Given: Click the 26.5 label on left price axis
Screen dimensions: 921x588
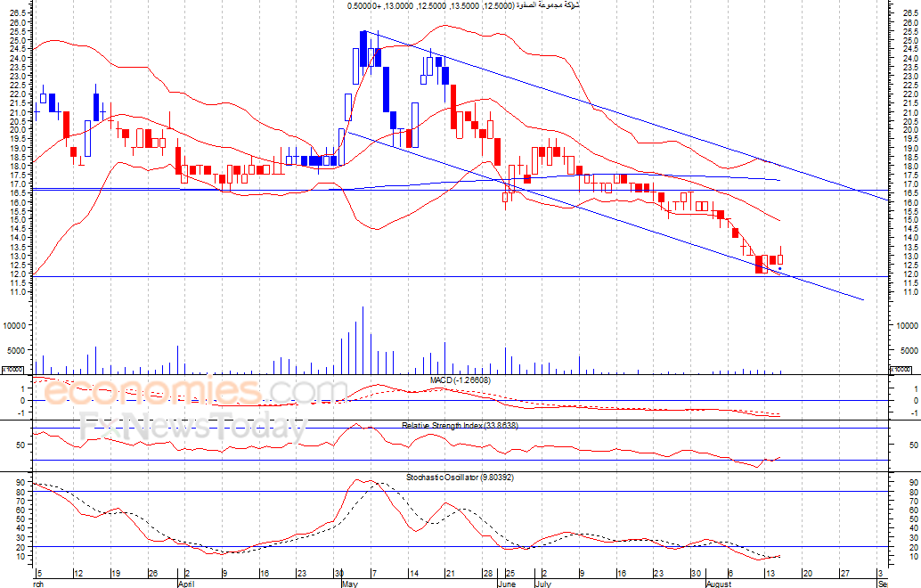Looking at the screenshot, I should tap(18, 13).
